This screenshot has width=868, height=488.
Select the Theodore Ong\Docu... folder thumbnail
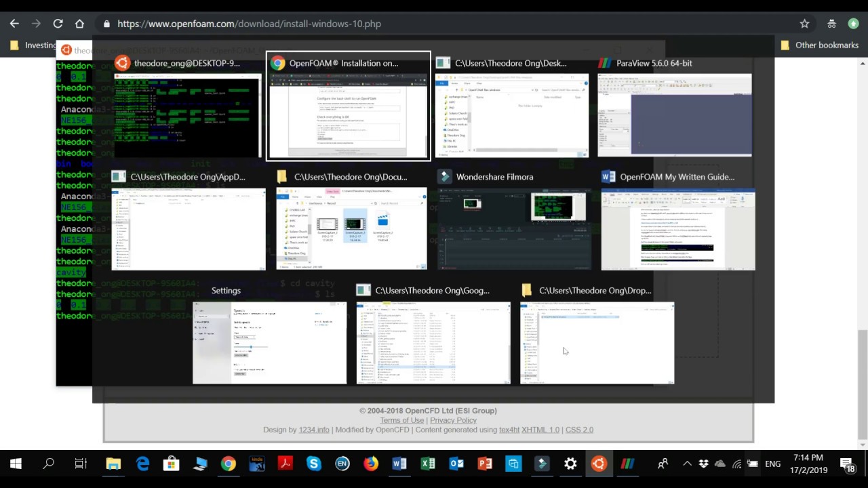click(351, 229)
